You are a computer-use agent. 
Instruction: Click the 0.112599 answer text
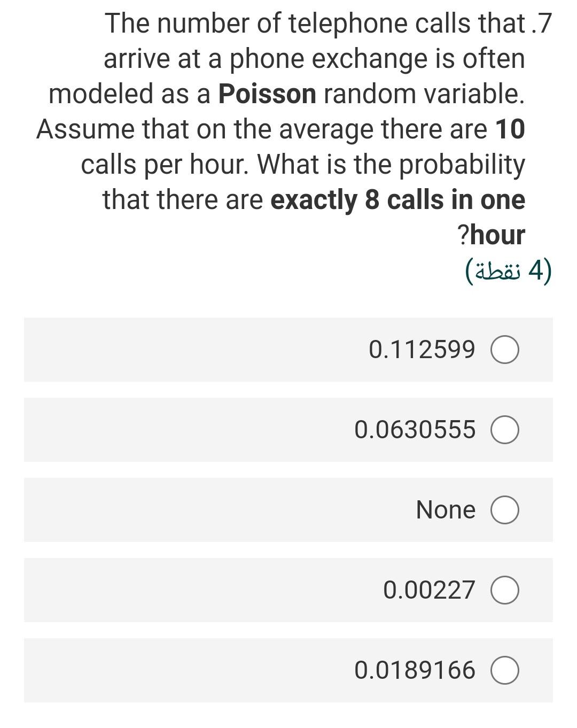click(x=422, y=350)
